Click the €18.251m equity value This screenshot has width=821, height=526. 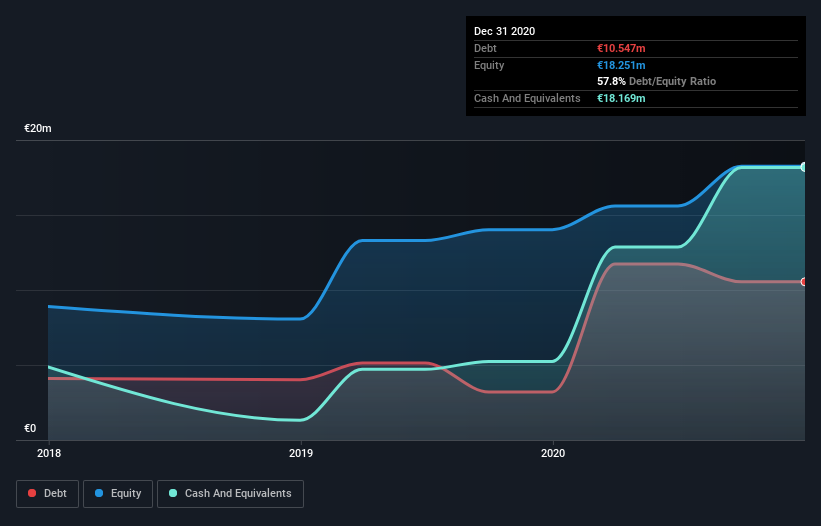tap(621, 65)
